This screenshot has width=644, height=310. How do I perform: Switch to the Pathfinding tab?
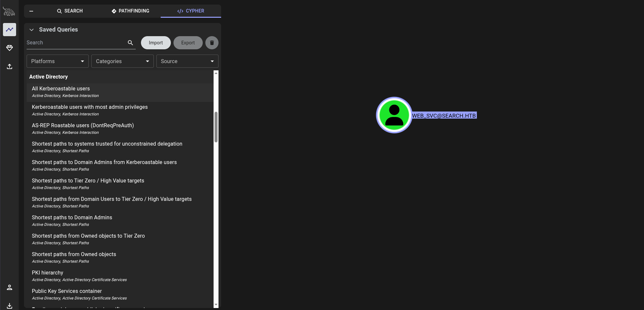[x=130, y=11]
